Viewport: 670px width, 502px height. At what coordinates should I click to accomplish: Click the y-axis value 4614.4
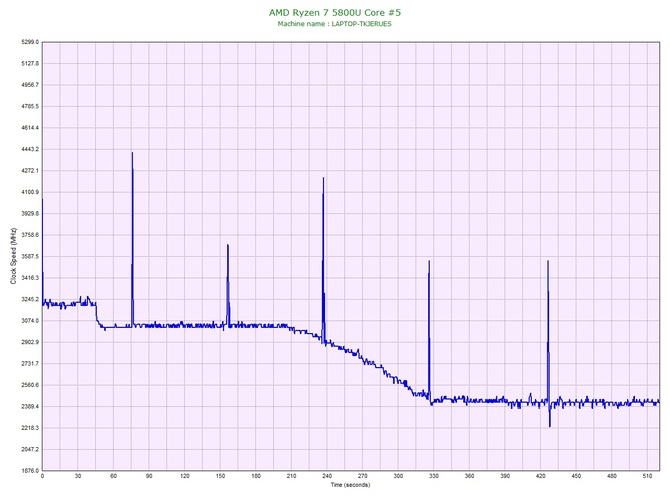pos(30,128)
